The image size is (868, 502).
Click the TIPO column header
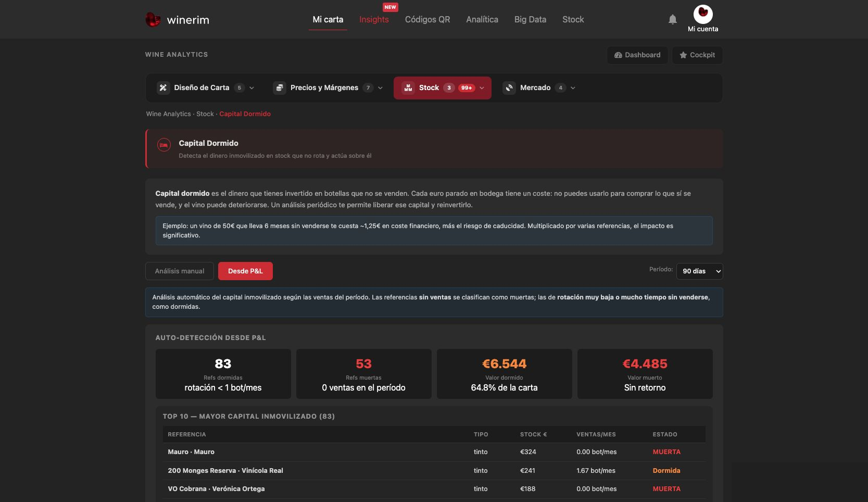click(481, 434)
